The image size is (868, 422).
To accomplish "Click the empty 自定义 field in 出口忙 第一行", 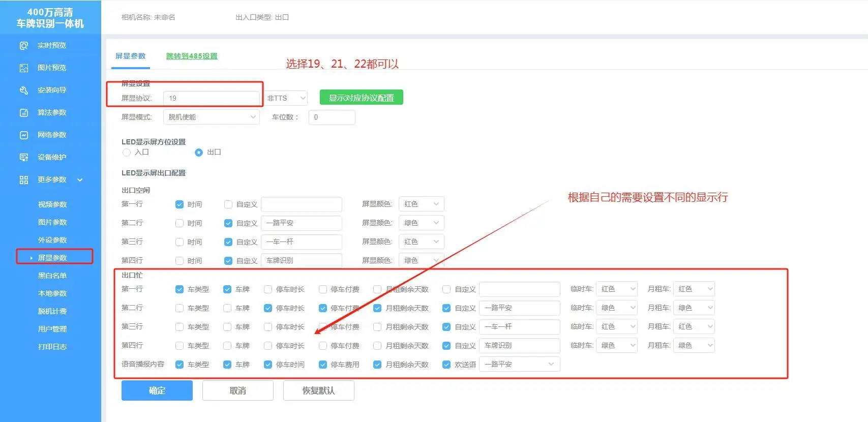I will (x=520, y=289).
